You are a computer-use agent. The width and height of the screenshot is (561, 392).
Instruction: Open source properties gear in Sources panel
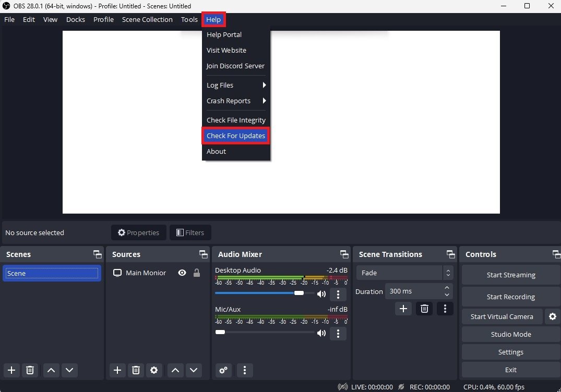(153, 370)
